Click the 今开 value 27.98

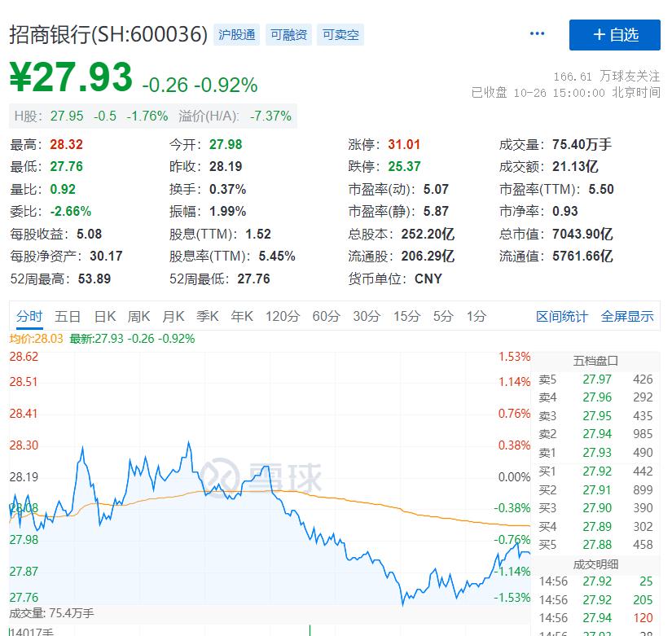(x=226, y=144)
